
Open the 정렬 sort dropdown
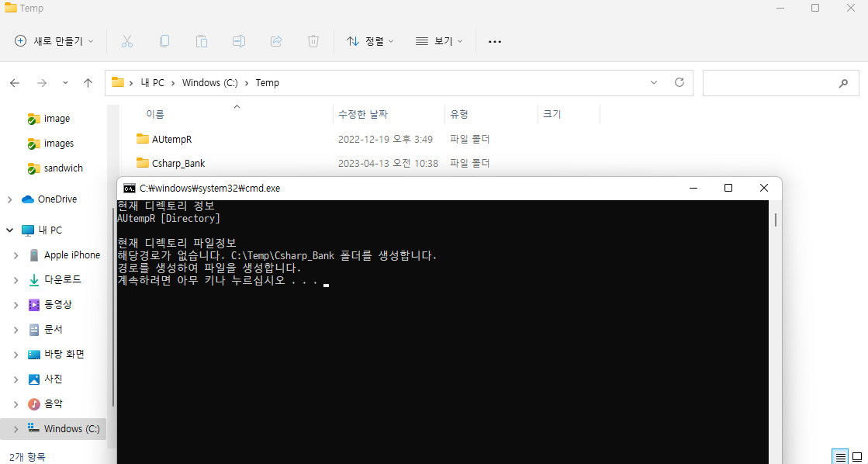point(370,41)
